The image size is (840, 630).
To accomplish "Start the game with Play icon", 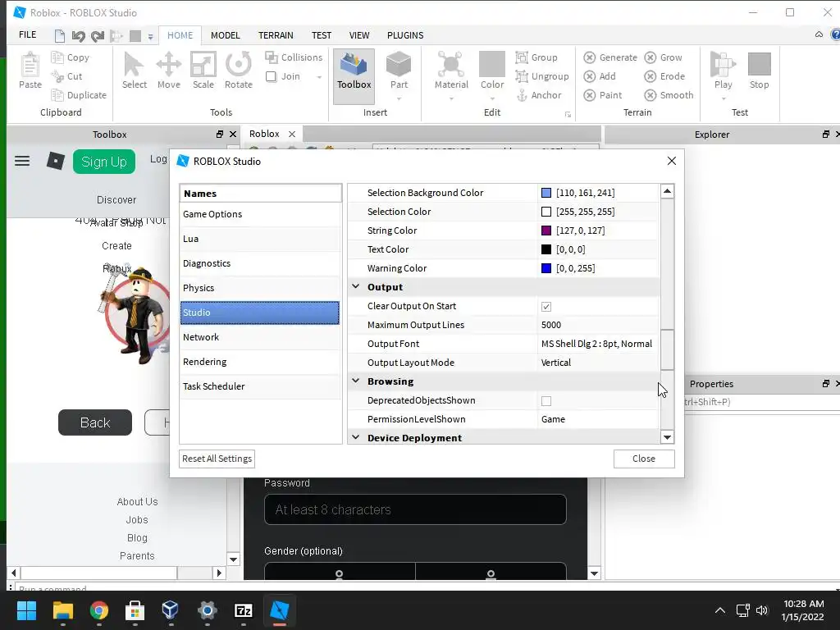I will pos(723,65).
